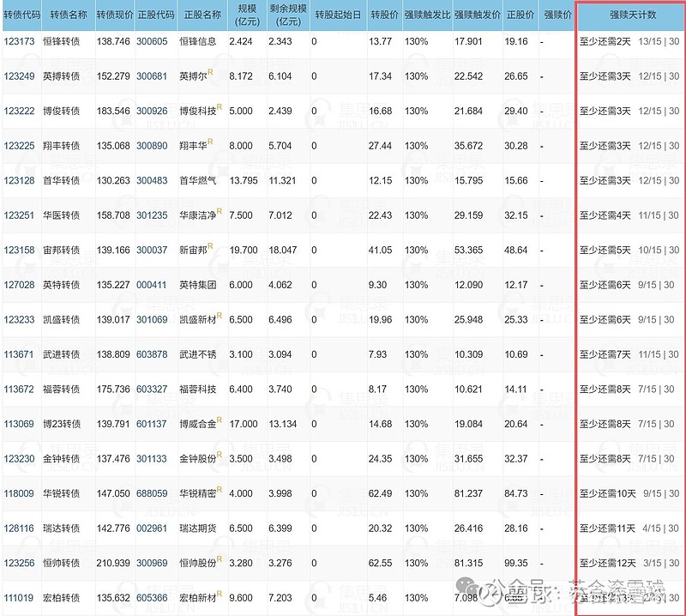
Task: Open bond code 123173 link
Action: point(19,41)
